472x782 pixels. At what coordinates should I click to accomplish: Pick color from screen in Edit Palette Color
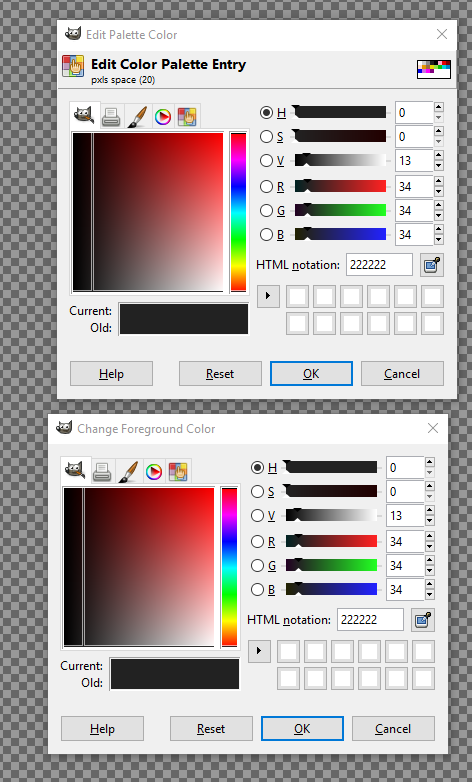tap(432, 265)
